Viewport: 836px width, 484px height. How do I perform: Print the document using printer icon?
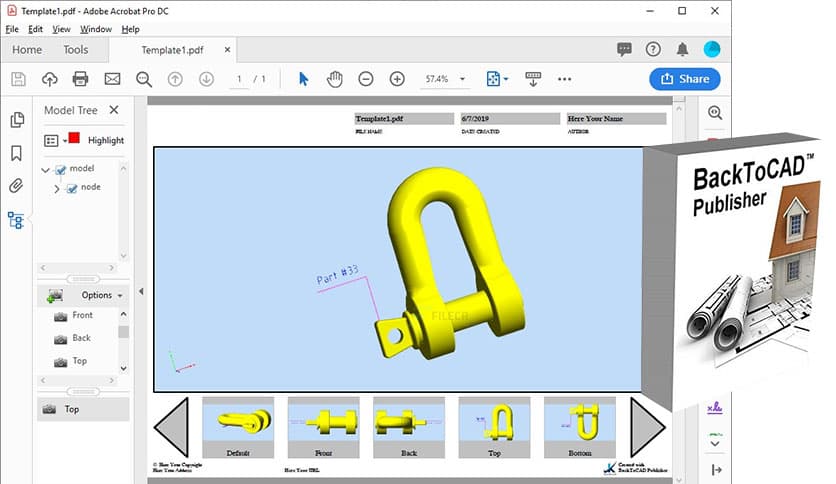pyautogui.click(x=81, y=79)
